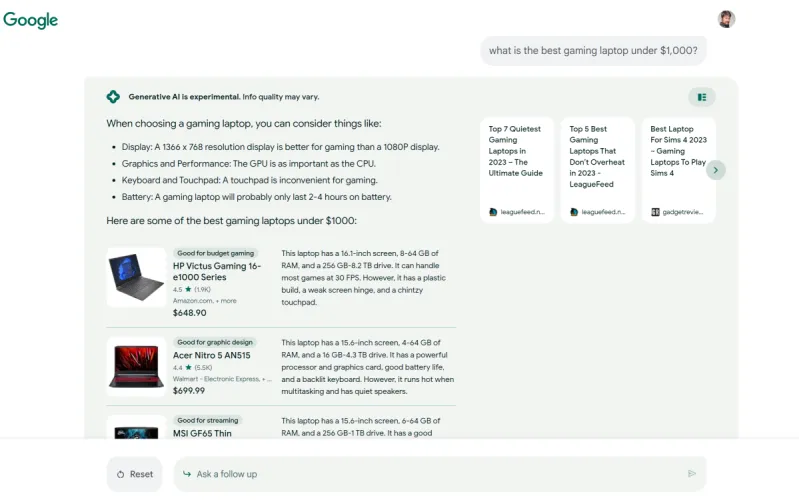Show next source cards with chevron arrow

pyautogui.click(x=716, y=170)
